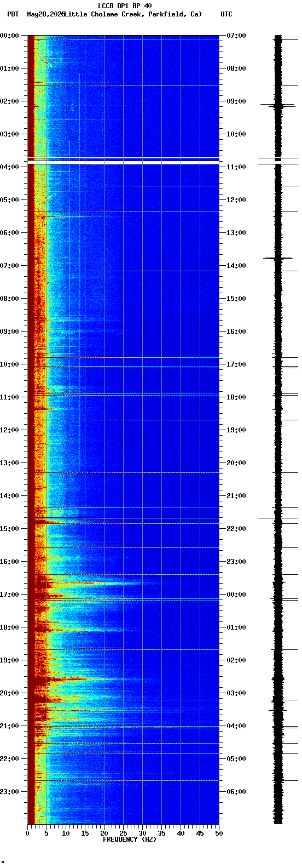Click the 00:00 label on the UTC axis
This screenshot has width=302, height=868.
(x=236, y=595)
